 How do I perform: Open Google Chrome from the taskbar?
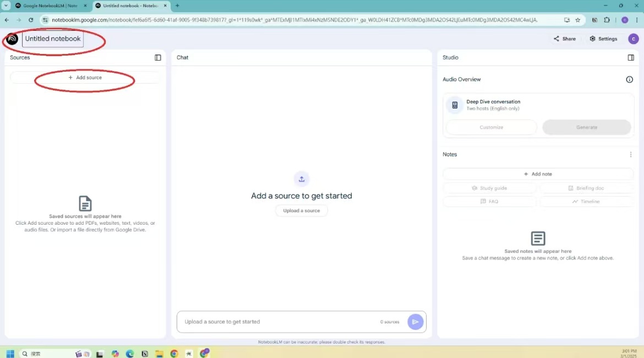pos(174,354)
